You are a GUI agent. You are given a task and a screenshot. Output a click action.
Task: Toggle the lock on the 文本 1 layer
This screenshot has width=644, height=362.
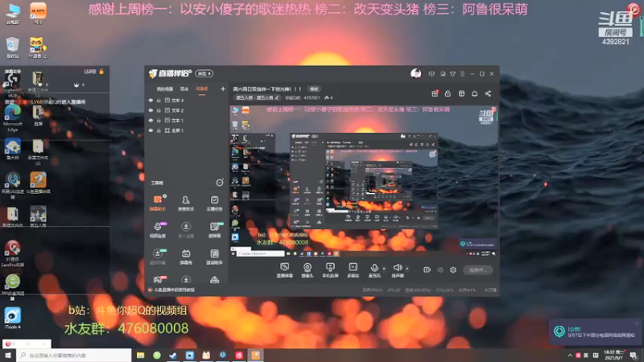pyautogui.click(x=159, y=120)
